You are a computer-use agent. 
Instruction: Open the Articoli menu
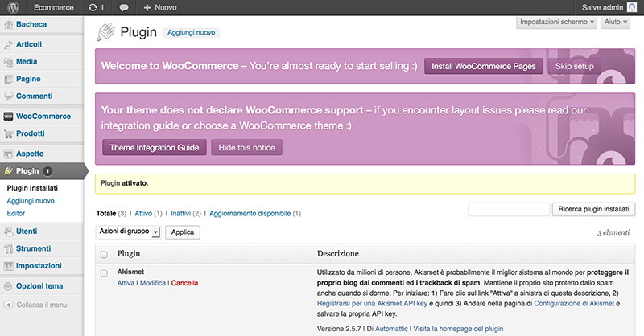click(29, 44)
